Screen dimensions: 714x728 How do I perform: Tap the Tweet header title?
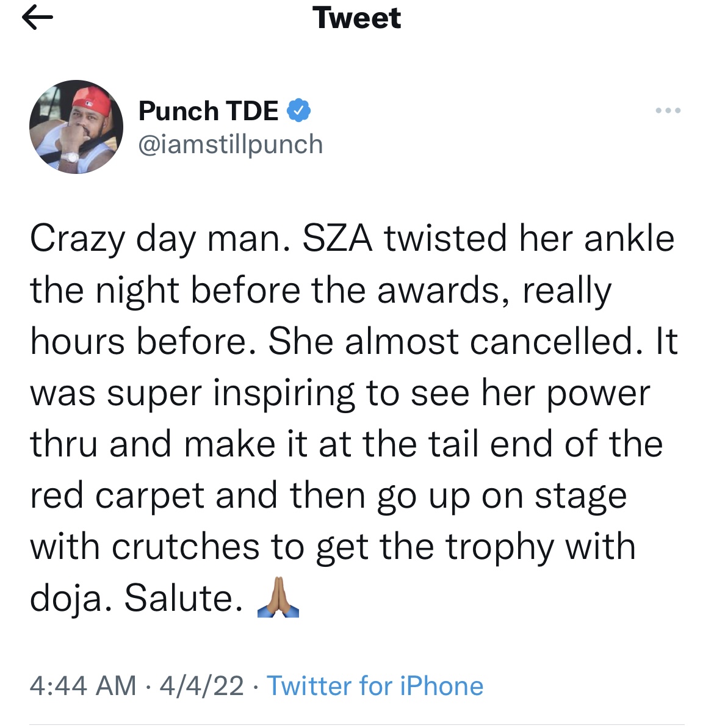[x=356, y=18]
